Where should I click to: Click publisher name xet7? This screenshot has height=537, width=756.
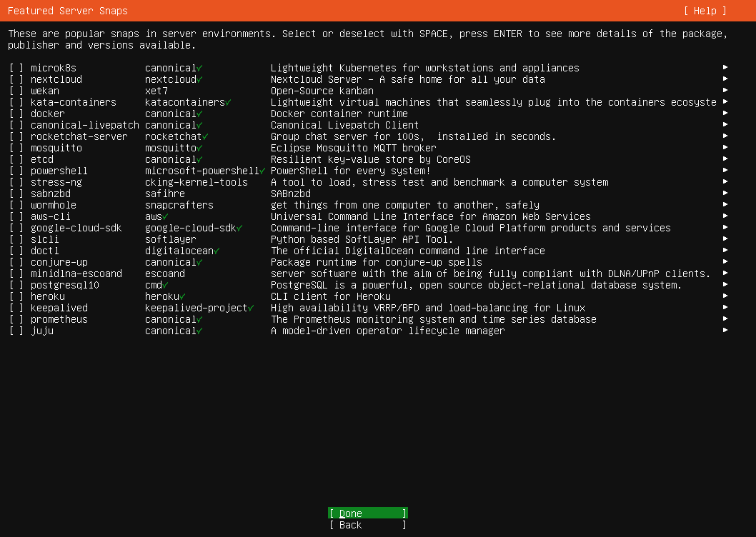coord(156,91)
